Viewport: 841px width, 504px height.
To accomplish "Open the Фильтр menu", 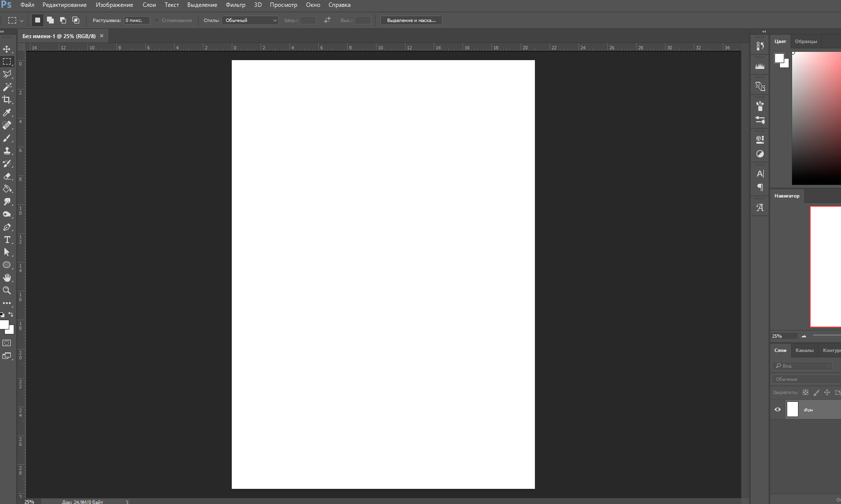I will [236, 5].
